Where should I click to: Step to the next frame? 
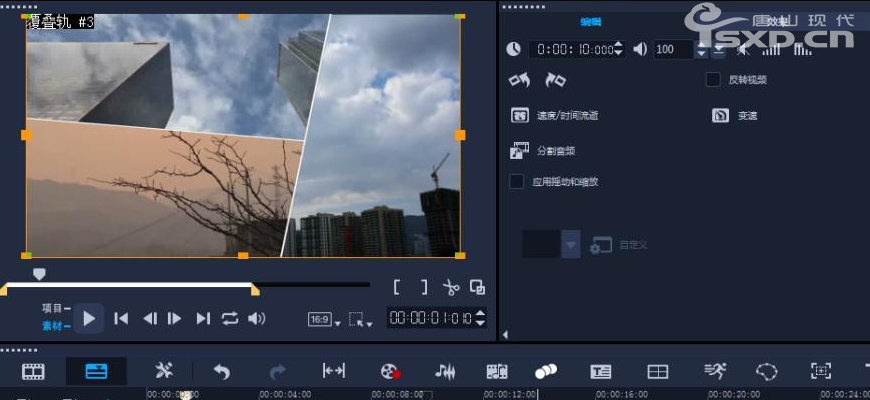click(x=174, y=318)
